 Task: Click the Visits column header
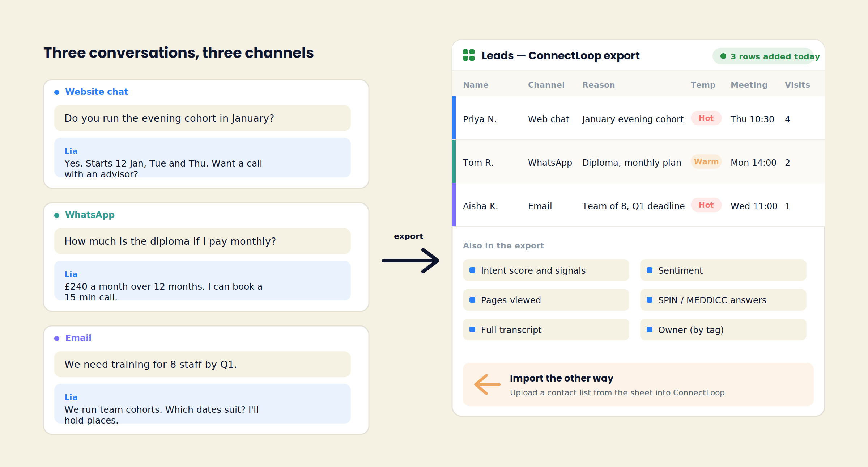pyautogui.click(x=797, y=85)
